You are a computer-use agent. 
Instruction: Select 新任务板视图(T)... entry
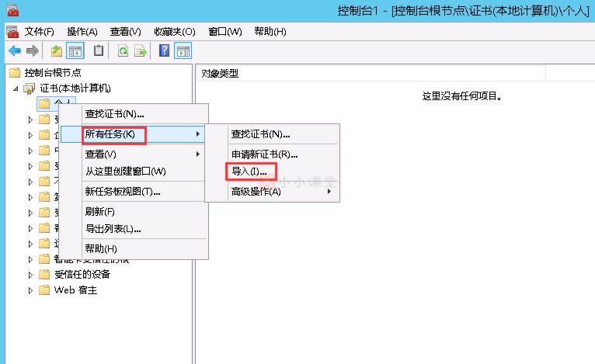[x=134, y=192]
